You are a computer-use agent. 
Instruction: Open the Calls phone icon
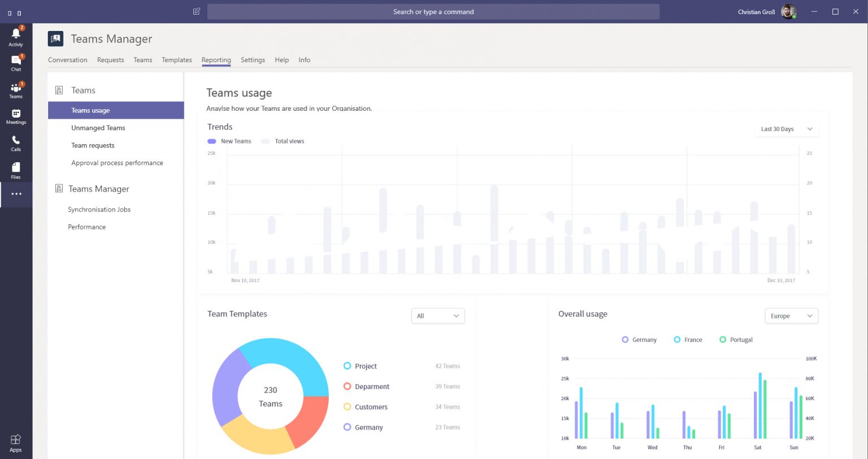16,144
